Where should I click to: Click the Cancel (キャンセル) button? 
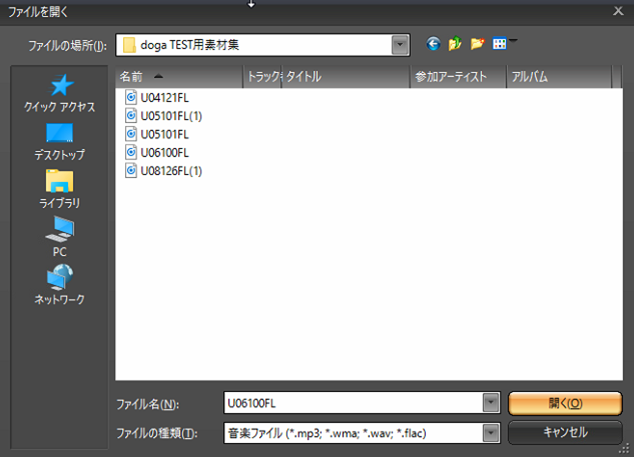coord(565,433)
